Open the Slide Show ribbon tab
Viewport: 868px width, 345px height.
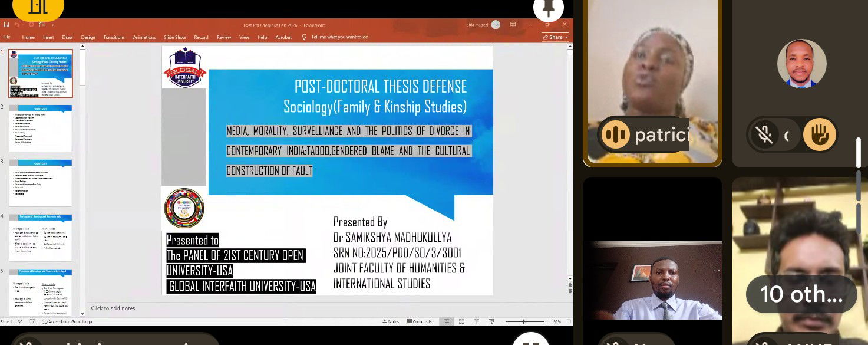(175, 37)
